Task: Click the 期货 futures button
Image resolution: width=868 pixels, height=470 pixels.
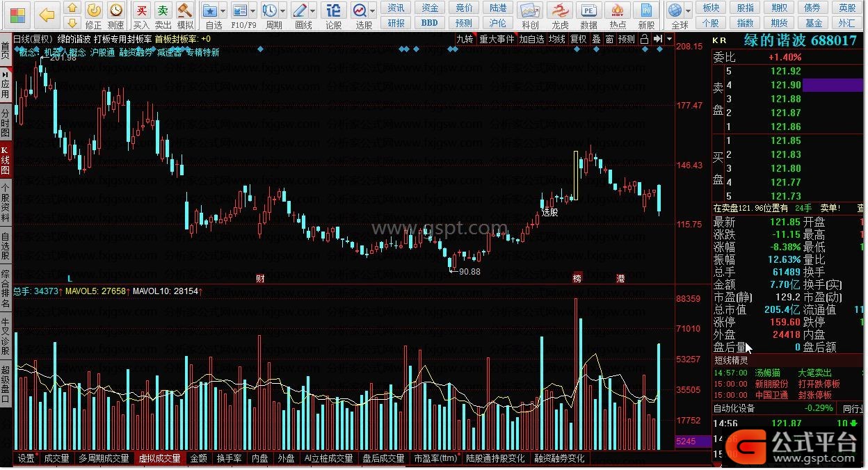Action: tap(780, 22)
